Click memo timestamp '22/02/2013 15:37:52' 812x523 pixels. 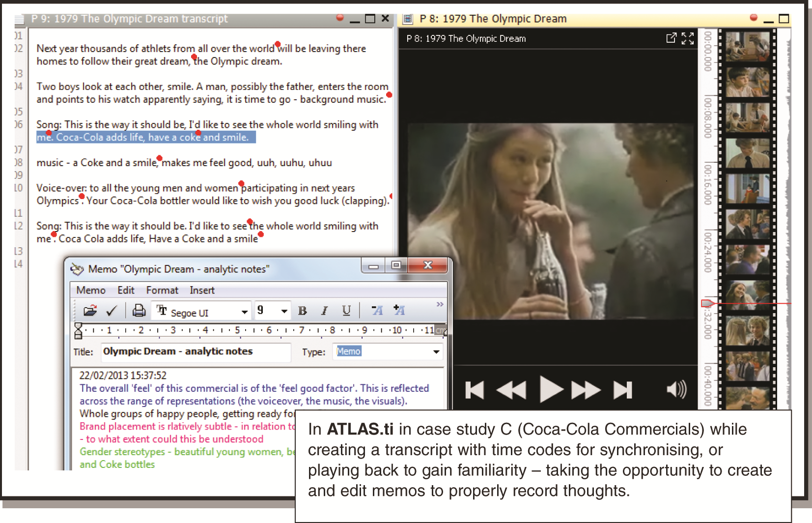[x=123, y=376]
